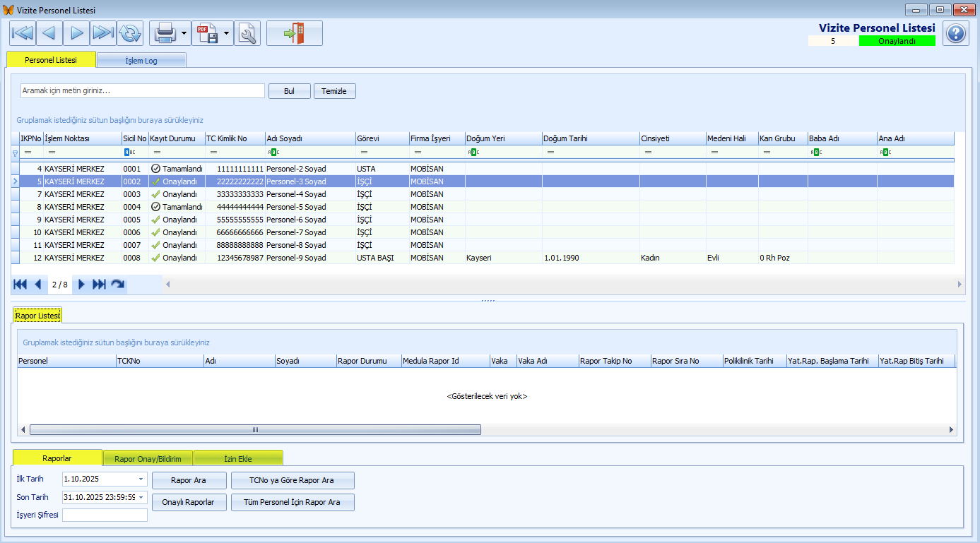This screenshot has width=980, height=543.
Task: Click the İşyeri Şifresi input field
Action: click(105, 515)
